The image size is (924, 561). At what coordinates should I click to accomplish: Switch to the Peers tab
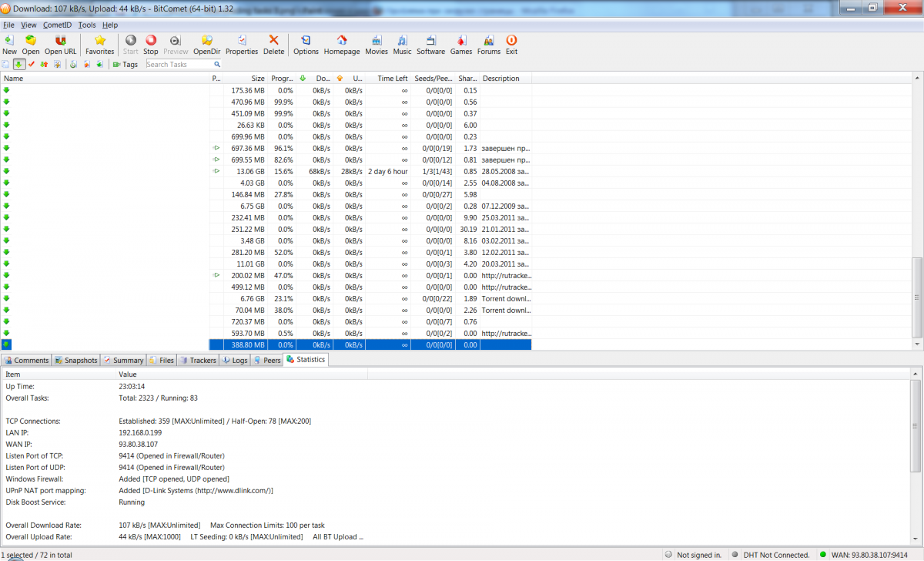[266, 360]
